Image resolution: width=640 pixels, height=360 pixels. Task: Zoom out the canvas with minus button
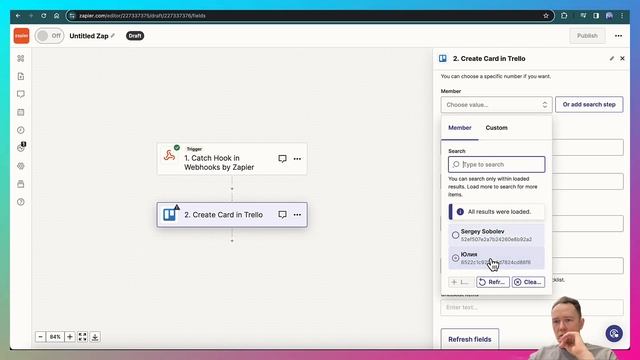pos(40,337)
